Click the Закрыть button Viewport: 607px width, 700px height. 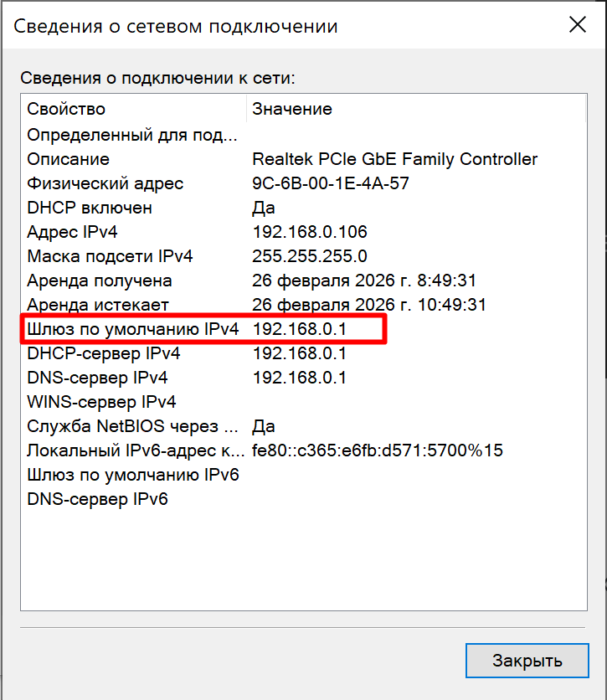[x=528, y=661]
